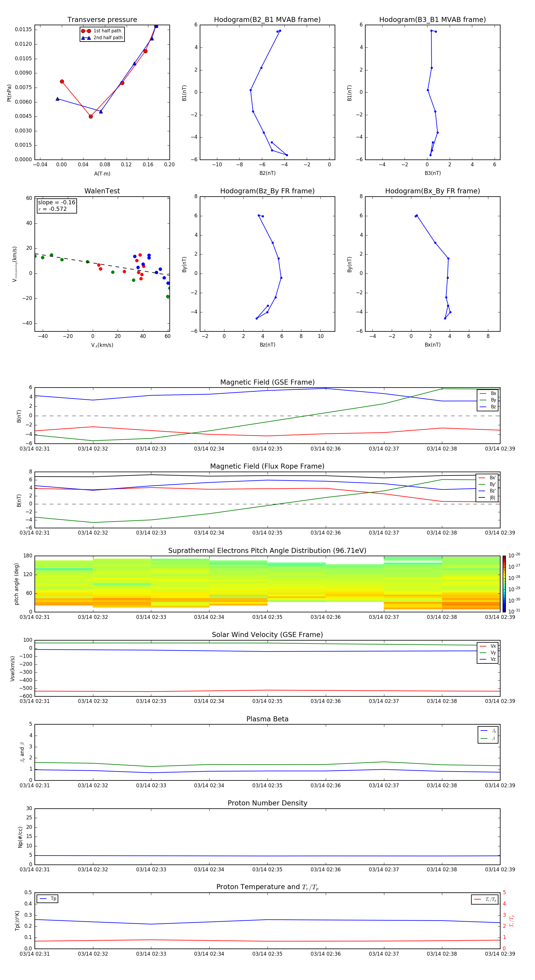
Task: Click 'Hodogram(Bx_By FR frame)' title
Action: coord(432,191)
